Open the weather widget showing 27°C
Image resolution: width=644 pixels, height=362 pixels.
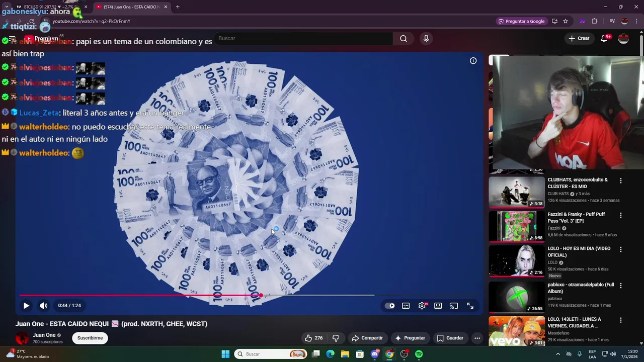tap(28, 354)
